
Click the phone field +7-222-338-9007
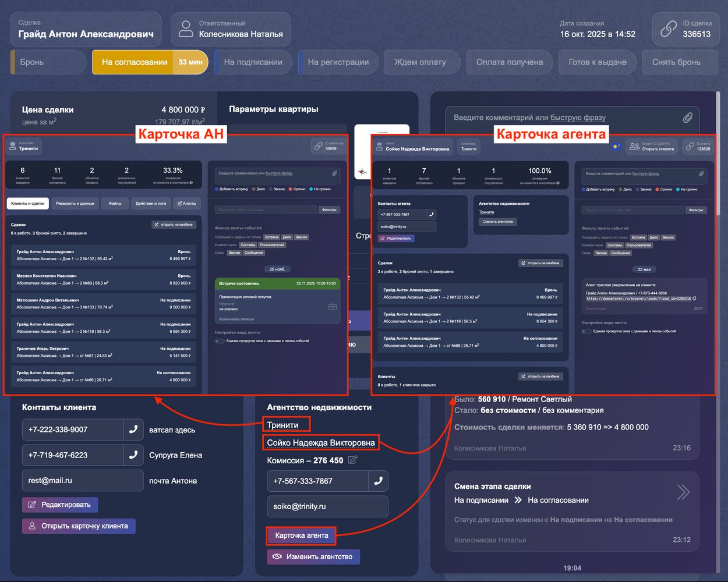pyautogui.click(x=73, y=430)
